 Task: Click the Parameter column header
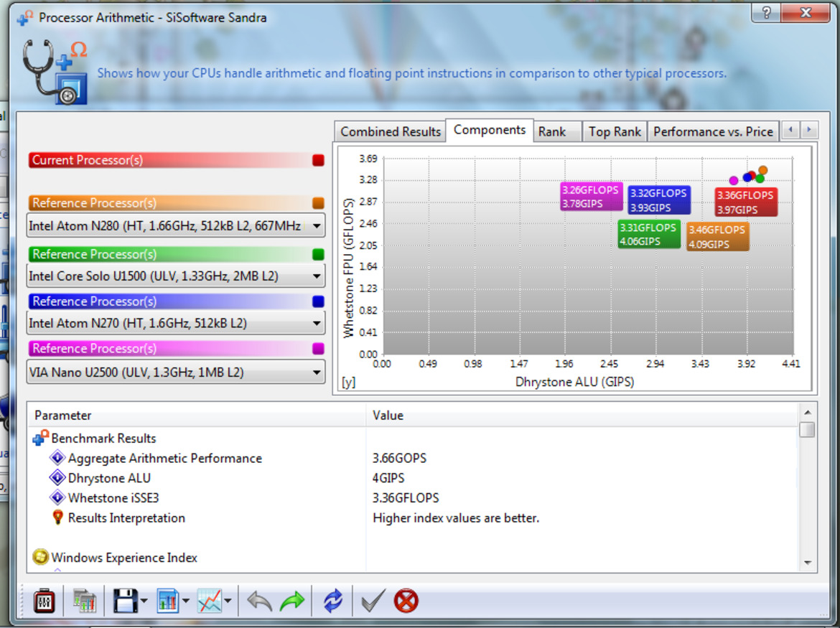click(x=197, y=416)
